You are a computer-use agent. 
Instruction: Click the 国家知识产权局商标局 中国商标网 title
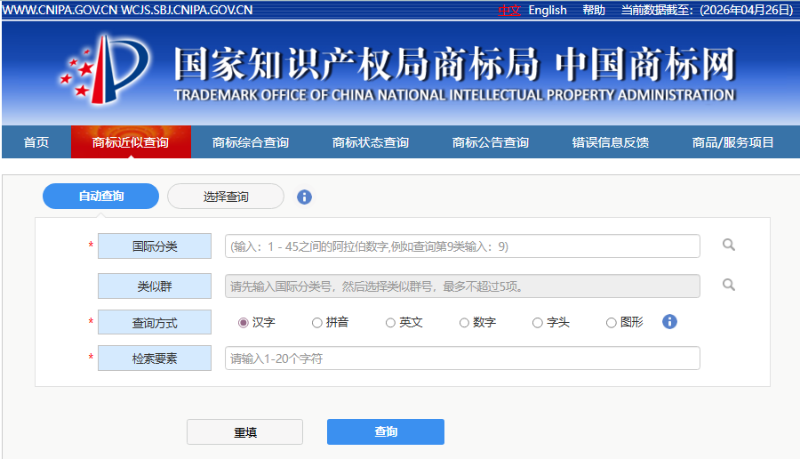click(454, 64)
